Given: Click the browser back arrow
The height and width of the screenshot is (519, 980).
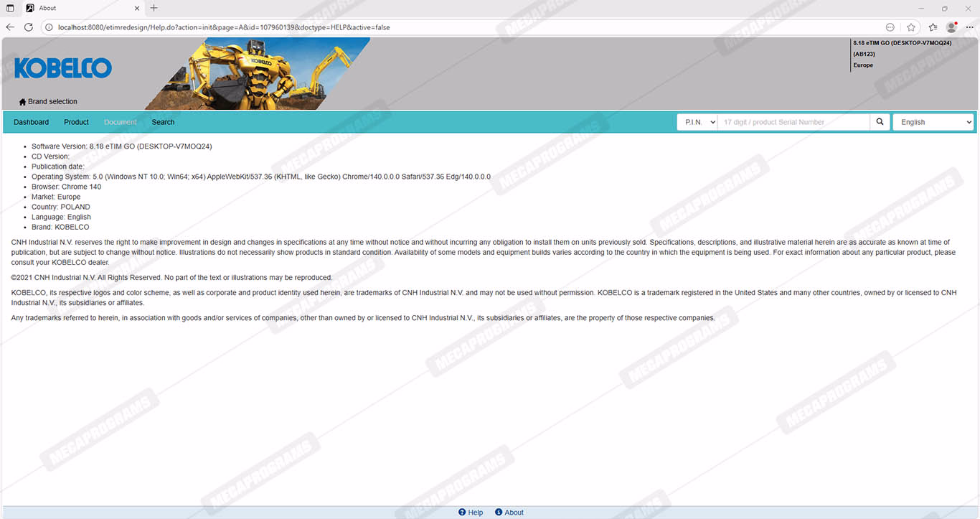Looking at the screenshot, I should [10, 27].
